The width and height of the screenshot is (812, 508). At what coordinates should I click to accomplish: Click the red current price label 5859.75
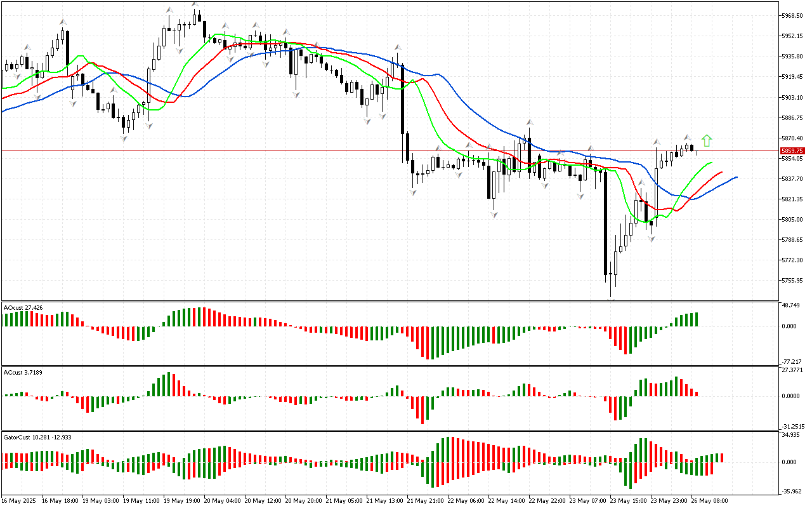coord(792,151)
